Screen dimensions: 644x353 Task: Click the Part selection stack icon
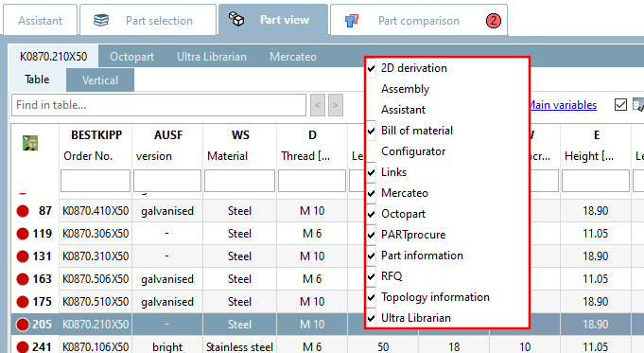pyautogui.click(x=101, y=20)
